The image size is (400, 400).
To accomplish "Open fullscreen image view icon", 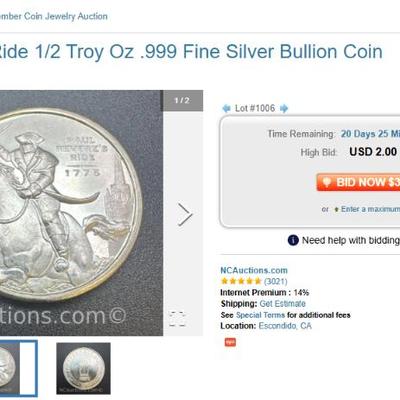I will click(x=177, y=319).
